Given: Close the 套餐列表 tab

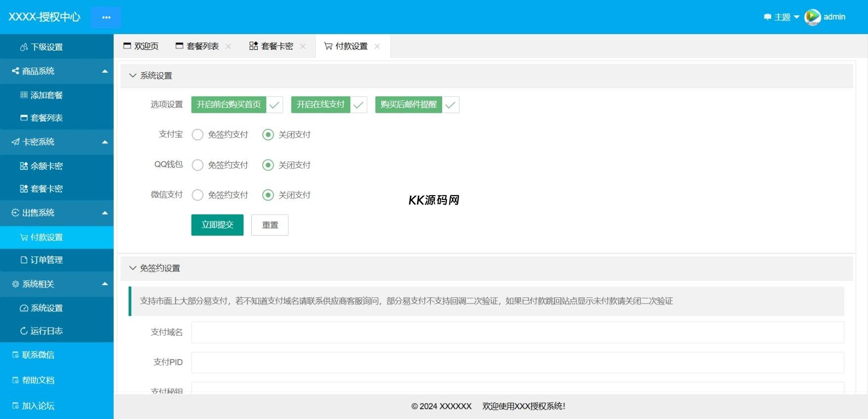Looking at the screenshot, I should [228, 46].
